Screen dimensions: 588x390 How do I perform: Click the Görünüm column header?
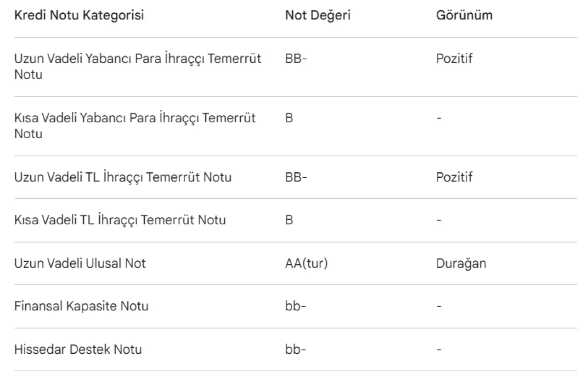[464, 15]
